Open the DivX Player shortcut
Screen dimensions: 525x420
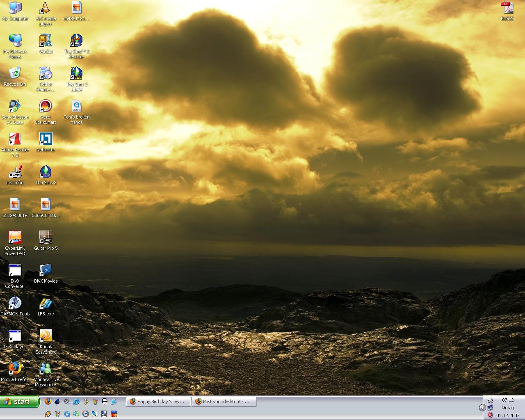15,339
